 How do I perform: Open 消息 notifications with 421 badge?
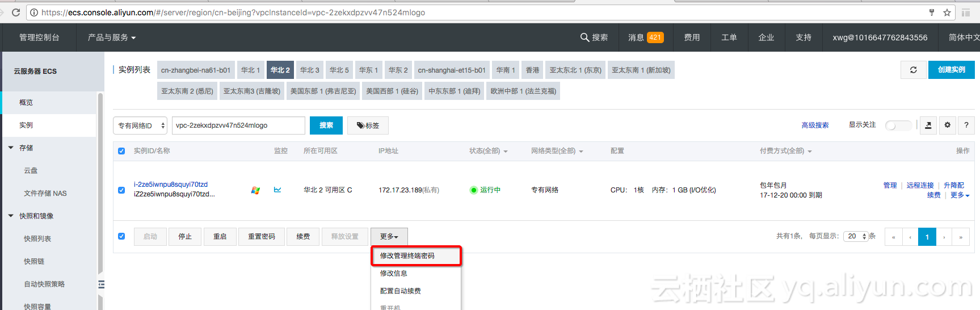[646, 37]
